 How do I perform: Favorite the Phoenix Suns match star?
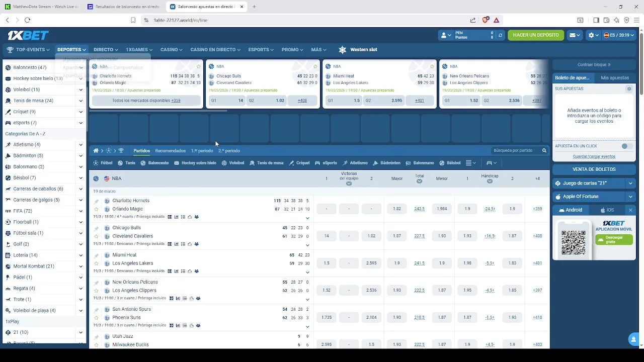[96, 318]
